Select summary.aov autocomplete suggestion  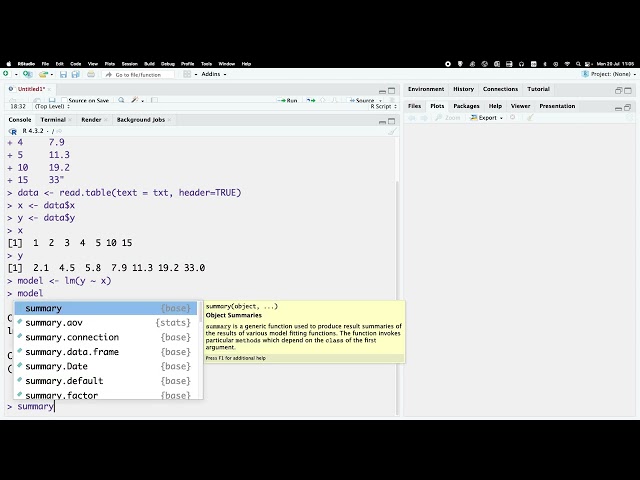[x=106, y=323]
